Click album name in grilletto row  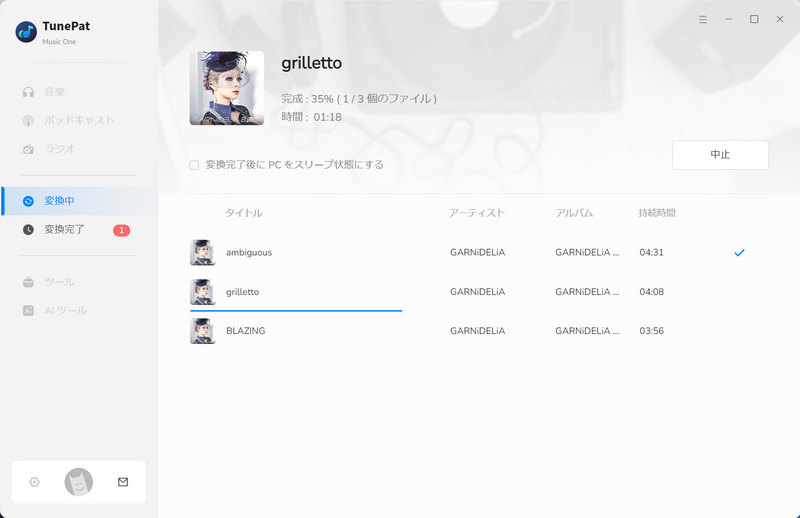pyautogui.click(x=587, y=292)
